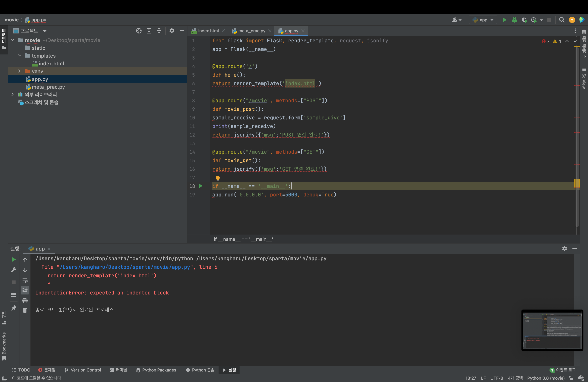Viewport: 588px width, 382px height.
Task: Run app with coverage icon
Action: 524,20
